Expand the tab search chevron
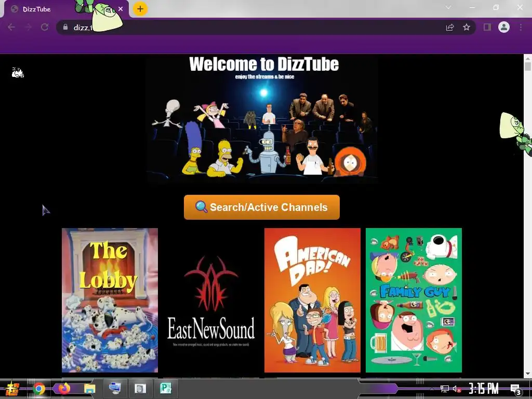This screenshot has width=532, height=399. click(448, 7)
